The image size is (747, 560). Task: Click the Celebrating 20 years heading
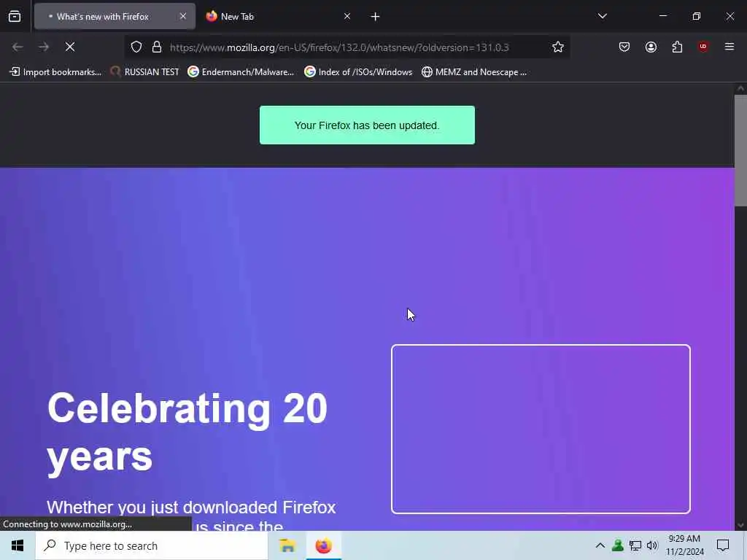(187, 432)
